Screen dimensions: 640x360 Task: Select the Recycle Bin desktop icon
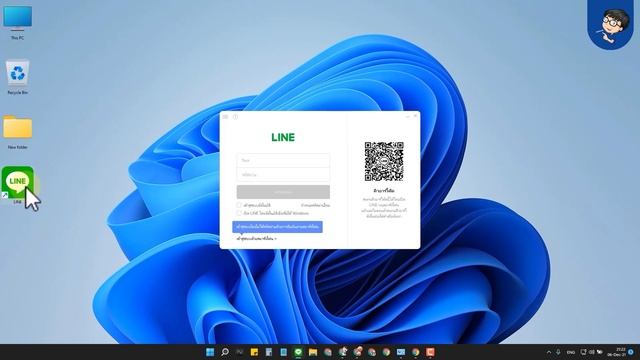(18, 77)
